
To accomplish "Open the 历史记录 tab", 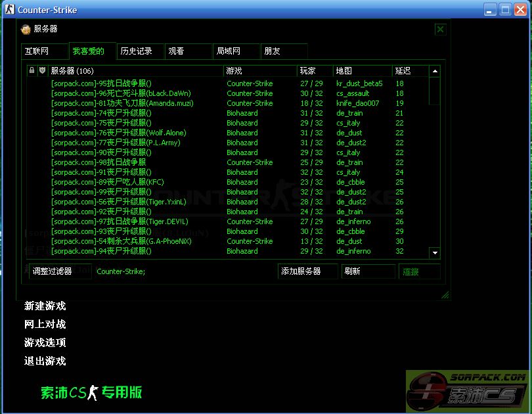I will tap(137, 51).
